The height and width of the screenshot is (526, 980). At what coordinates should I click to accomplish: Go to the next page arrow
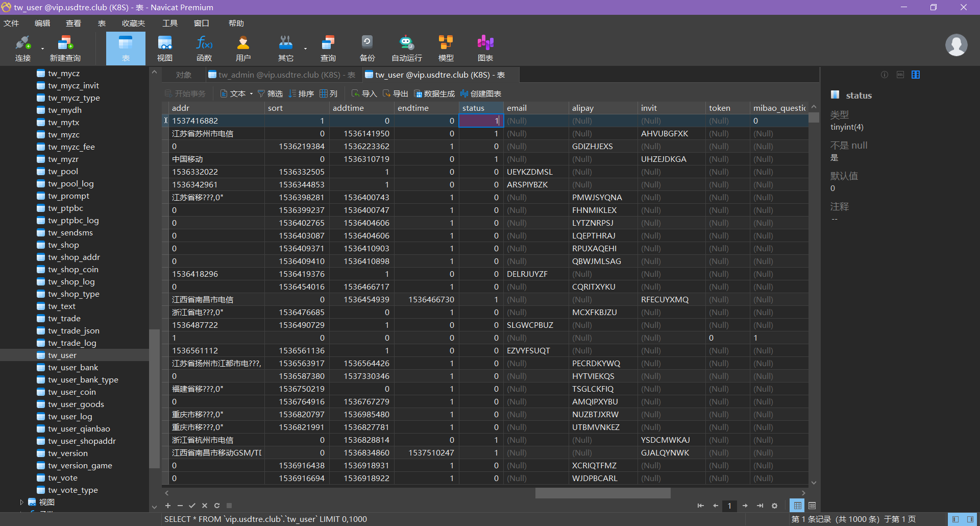click(745, 506)
